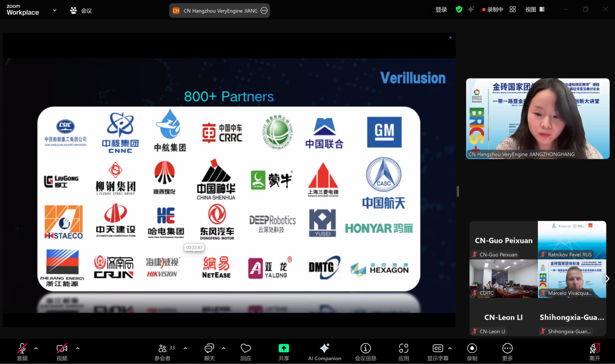Open the Zoom Workplace dropdown chevron
615x364 pixels.
coord(55,10)
